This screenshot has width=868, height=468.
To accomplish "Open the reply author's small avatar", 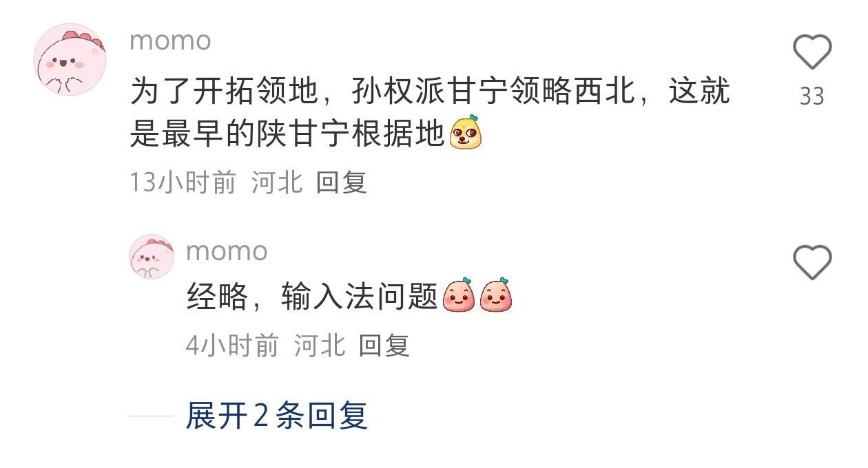I will tap(152, 256).
